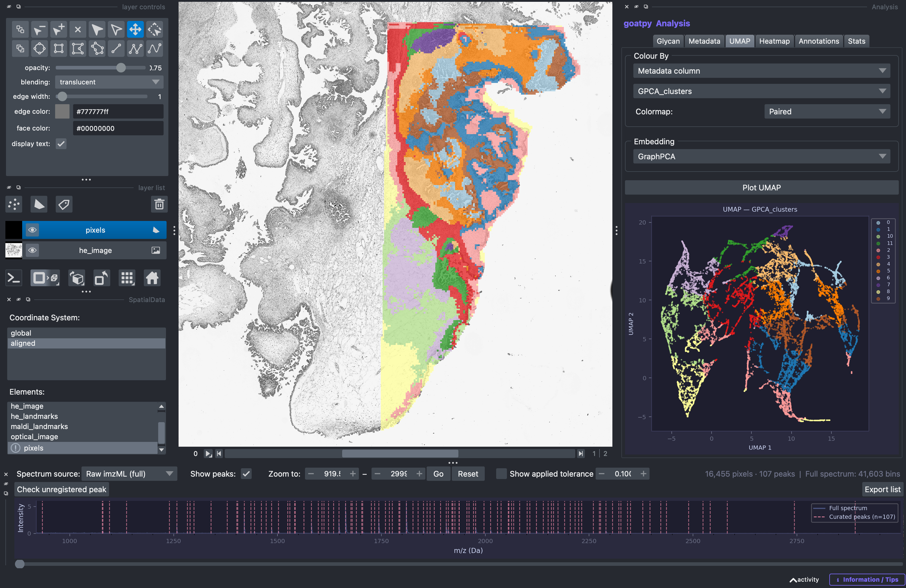Switch to the Heatmap tab
The width and height of the screenshot is (906, 588).
tap(774, 41)
